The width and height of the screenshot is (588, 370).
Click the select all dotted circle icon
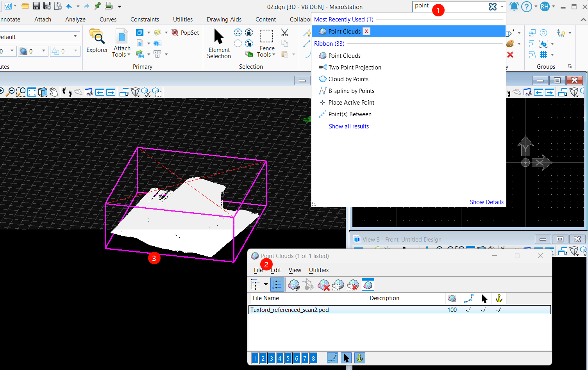click(238, 32)
